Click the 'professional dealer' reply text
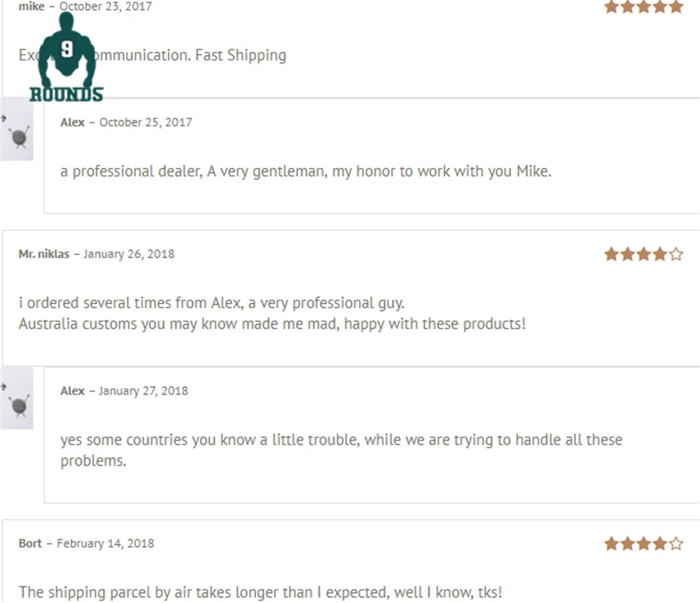The height and width of the screenshot is (603, 700). point(305,172)
